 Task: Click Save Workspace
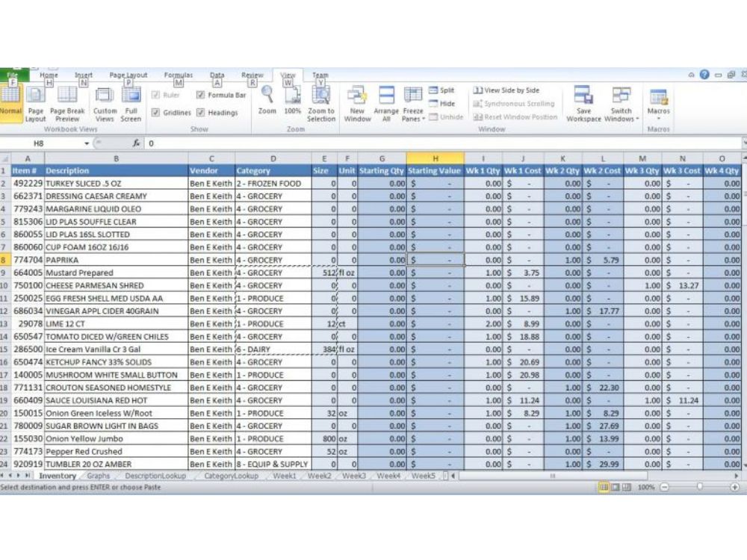(583, 104)
